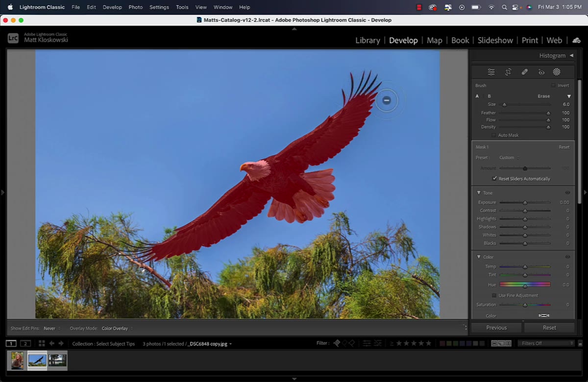Image resolution: width=588 pixels, height=382 pixels.
Task: Enable Use Fine Adjustment checkbox
Action: tap(494, 295)
